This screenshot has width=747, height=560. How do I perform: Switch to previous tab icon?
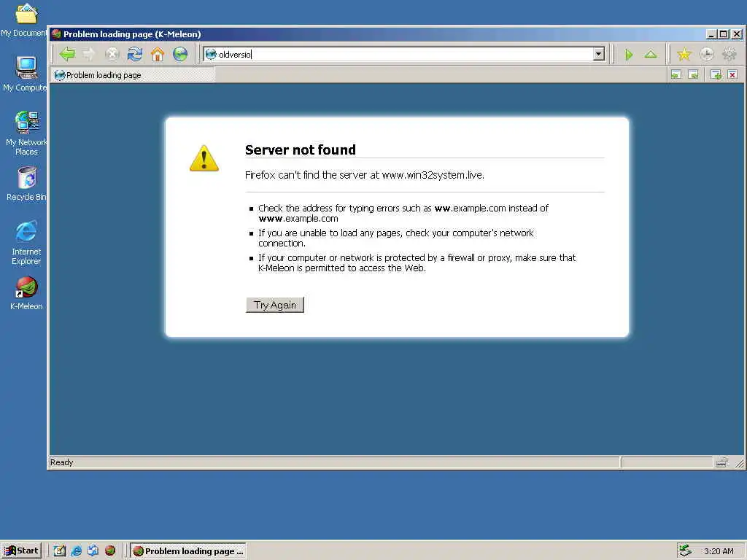(676, 74)
